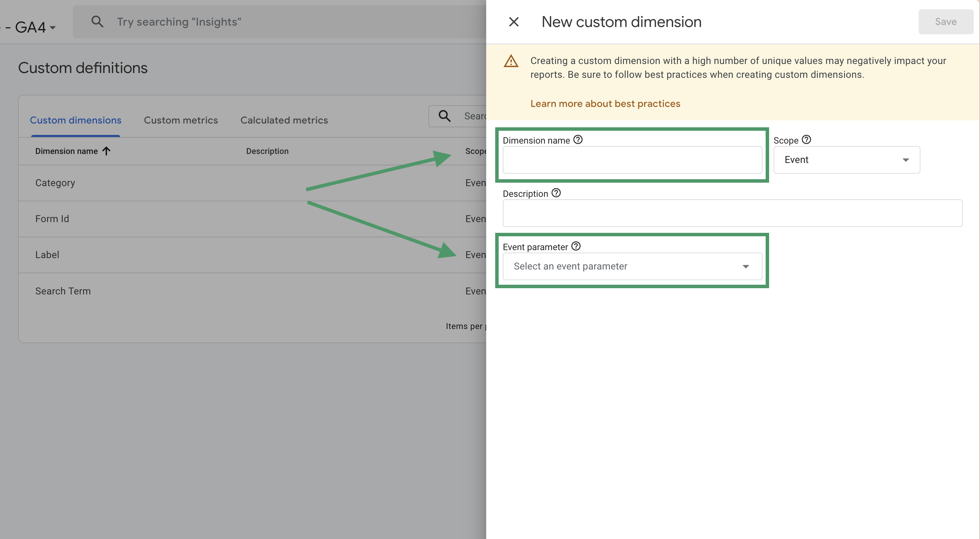This screenshot has height=539, width=980.
Task: Expand the Select an event parameter dropdown
Action: click(x=632, y=266)
